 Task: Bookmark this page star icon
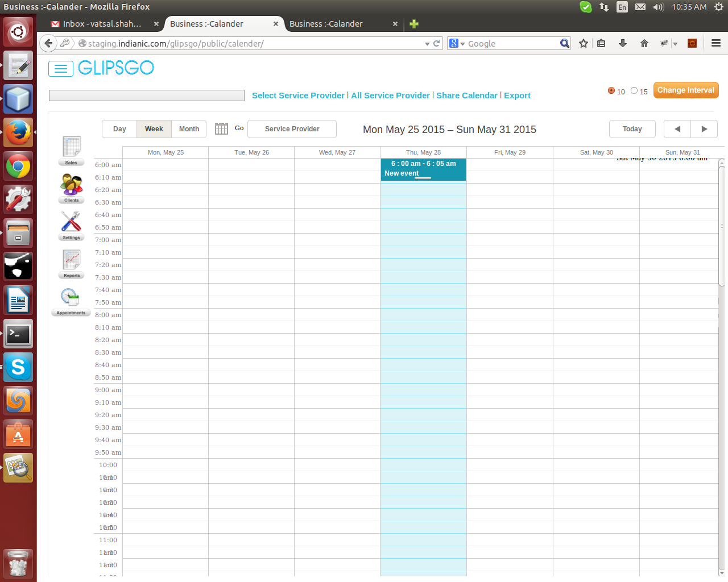(584, 43)
